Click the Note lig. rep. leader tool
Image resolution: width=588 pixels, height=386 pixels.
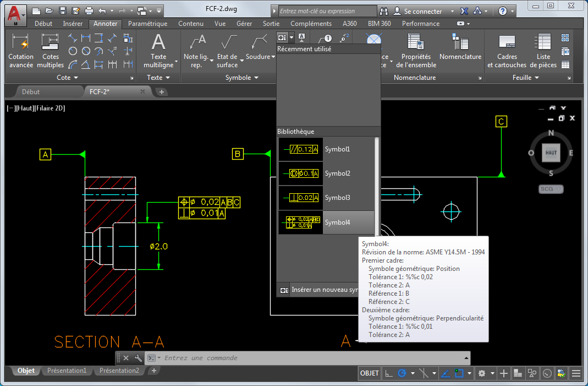196,51
